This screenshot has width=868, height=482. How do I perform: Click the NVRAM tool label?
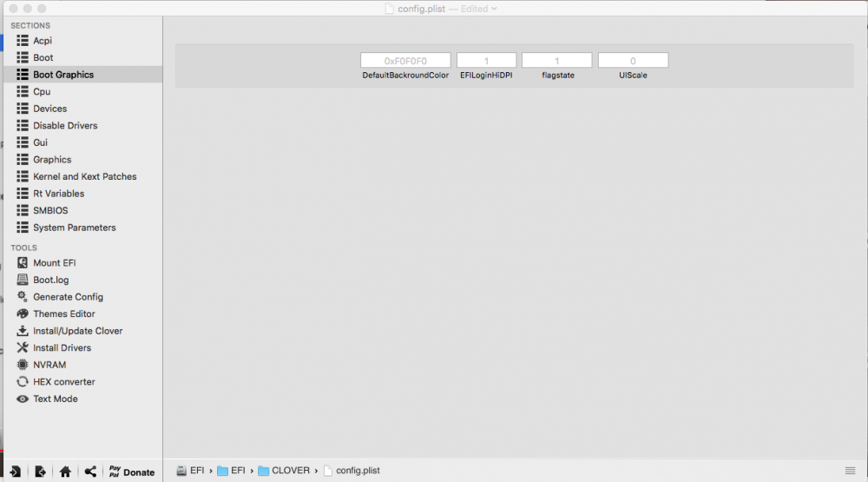tap(49, 365)
